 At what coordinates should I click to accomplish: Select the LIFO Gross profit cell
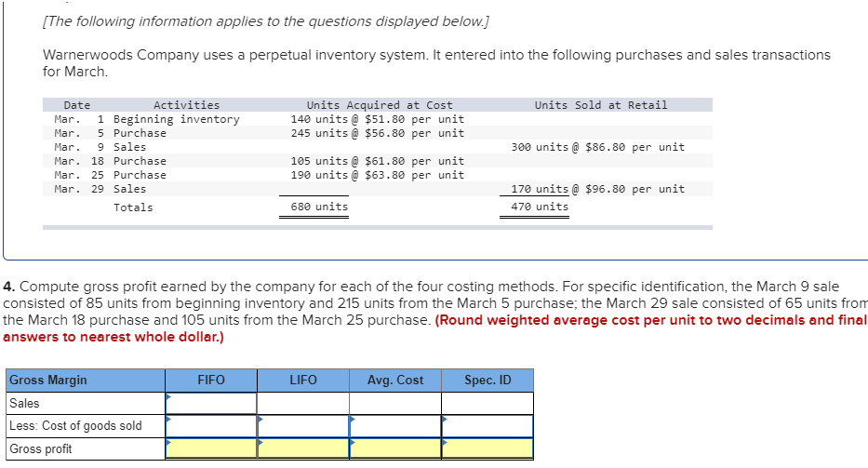(x=303, y=448)
